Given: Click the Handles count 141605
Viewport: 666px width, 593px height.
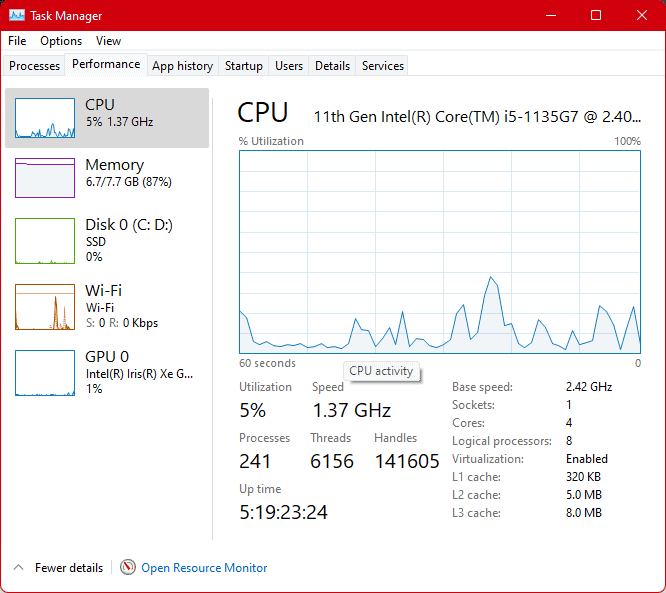Looking at the screenshot, I should 407,461.
